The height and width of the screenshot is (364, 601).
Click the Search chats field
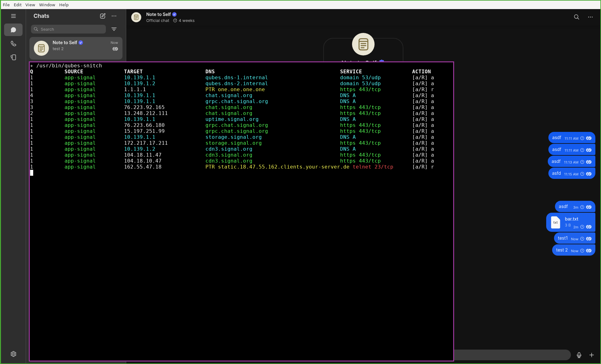click(68, 29)
